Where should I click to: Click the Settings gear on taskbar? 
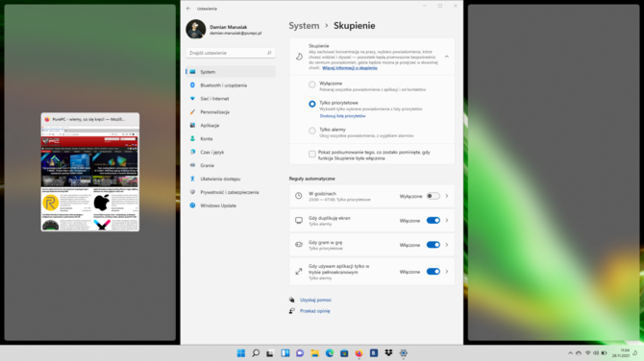click(404, 353)
